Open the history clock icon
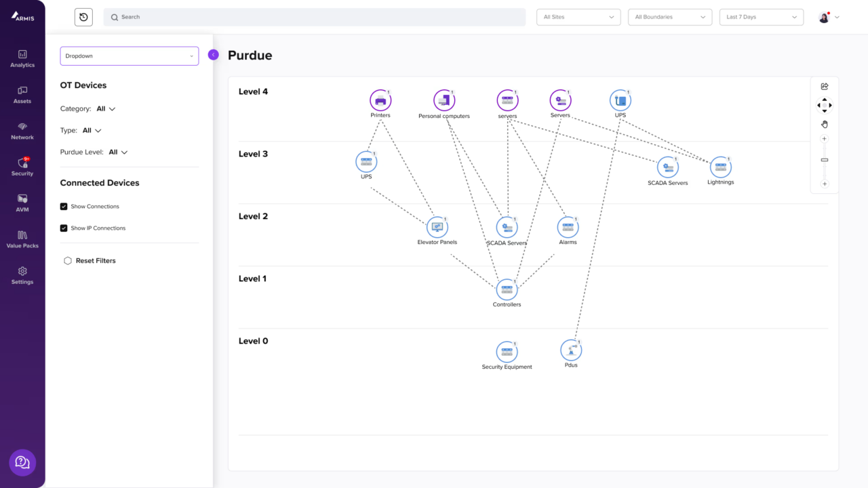This screenshot has width=868, height=488. click(83, 17)
